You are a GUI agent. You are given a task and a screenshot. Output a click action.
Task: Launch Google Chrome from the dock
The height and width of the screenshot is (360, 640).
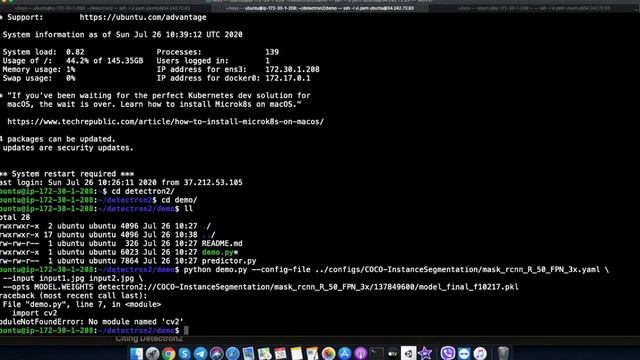coord(168,353)
